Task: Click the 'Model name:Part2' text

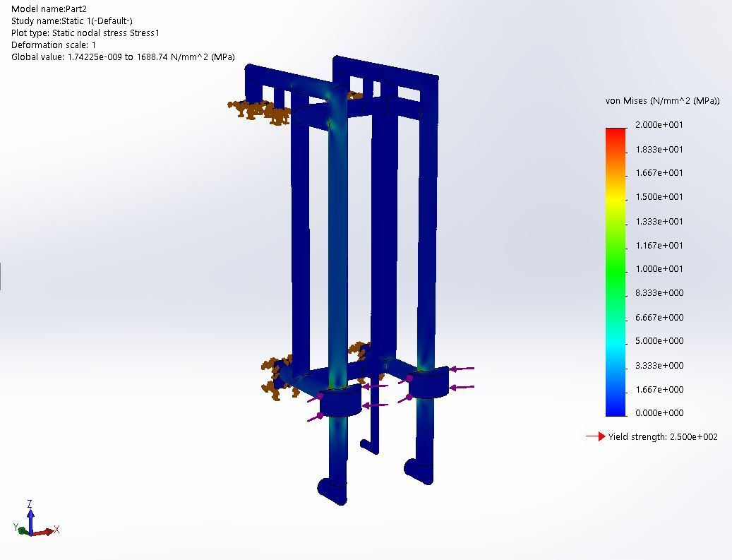Action: point(49,9)
